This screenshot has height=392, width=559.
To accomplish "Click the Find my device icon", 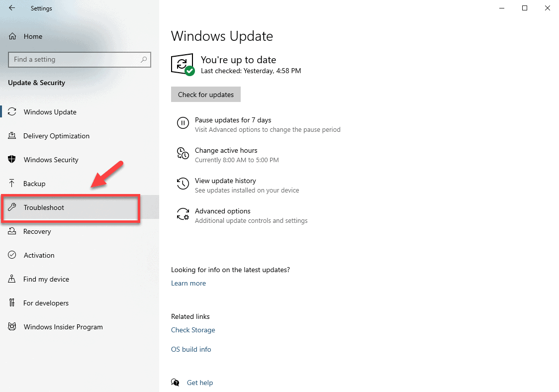I will tap(12, 279).
